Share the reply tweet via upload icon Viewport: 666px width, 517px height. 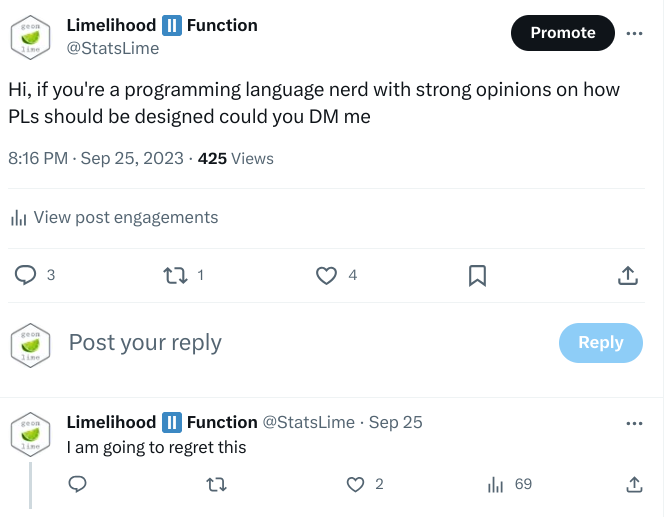[x=634, y=484]
